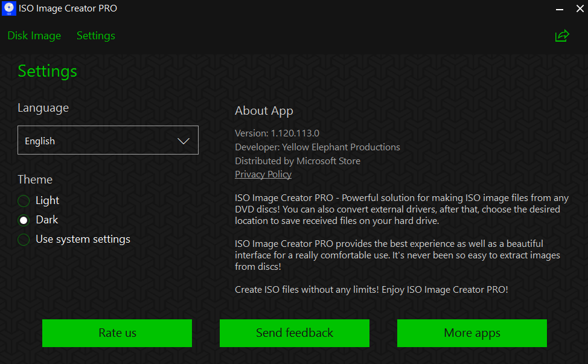Switch to the Settings tab

95,36
